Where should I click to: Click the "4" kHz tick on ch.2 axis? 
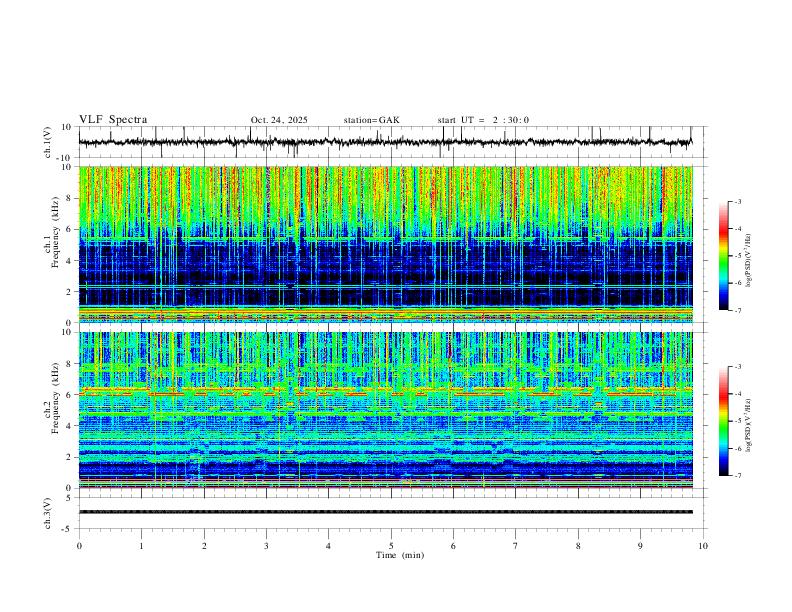[69, 426]
